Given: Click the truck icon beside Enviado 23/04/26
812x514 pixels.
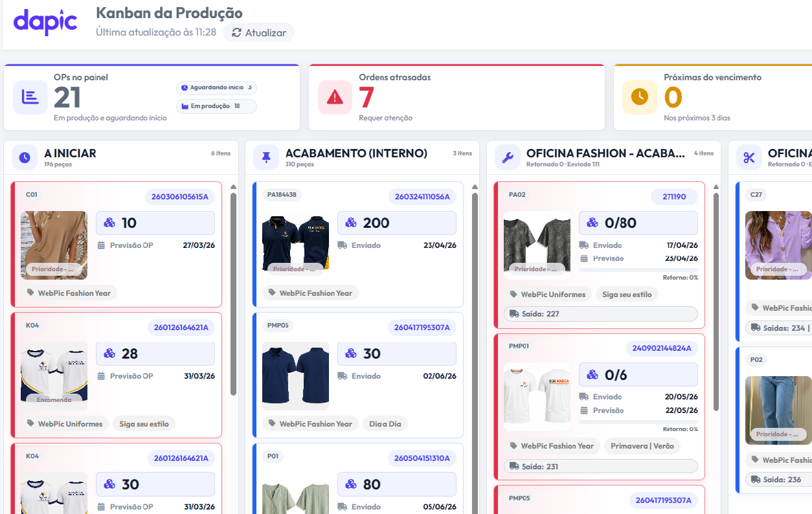Looking at the screenshot, I should point(343,245).
